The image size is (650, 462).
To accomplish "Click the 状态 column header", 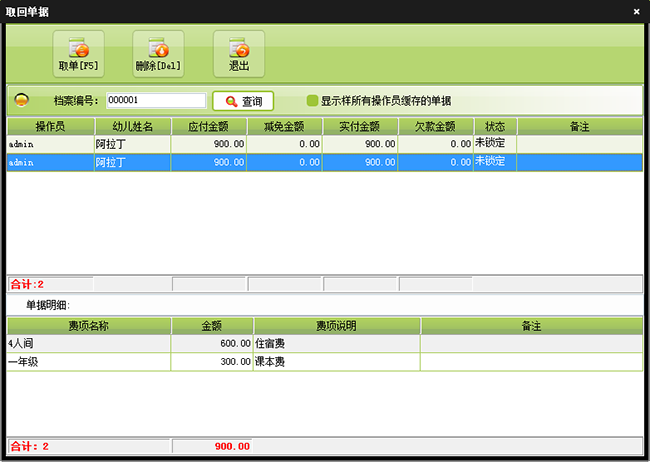I will (495, 127).
